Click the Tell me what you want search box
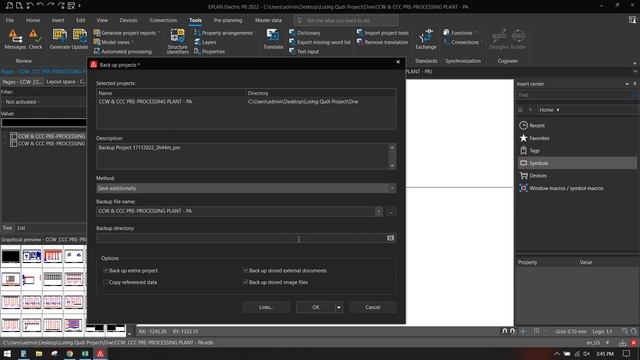Screen dimensions: 640x360 coord(346,20)
